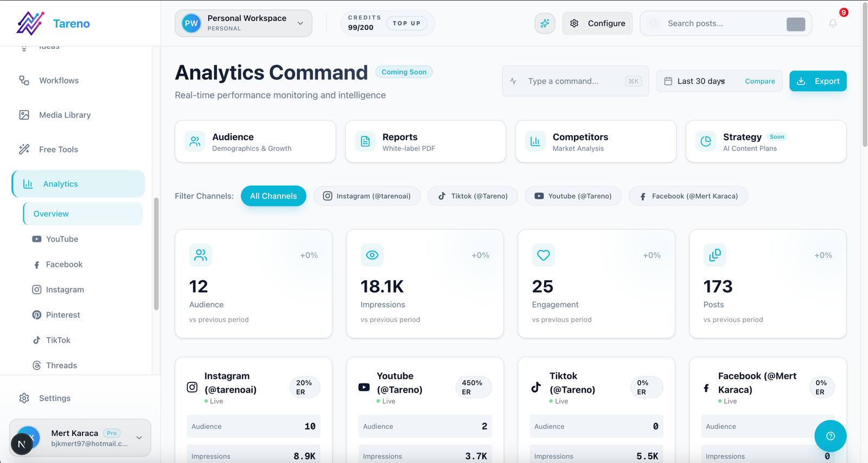The height and width of the screenshot is (463, 868).
Task: Click the Pro badge beside Mert Karaca
Action: coord(112,433)
